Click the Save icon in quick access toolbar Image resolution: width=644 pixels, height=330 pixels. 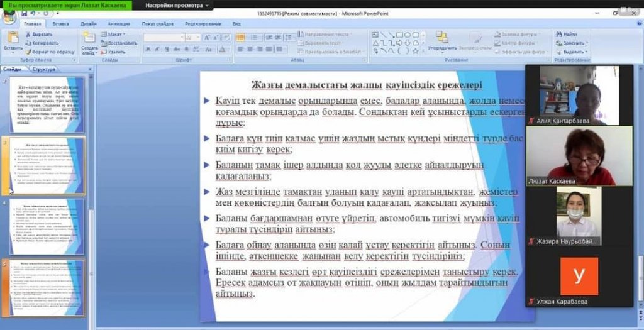pos(25,14)
